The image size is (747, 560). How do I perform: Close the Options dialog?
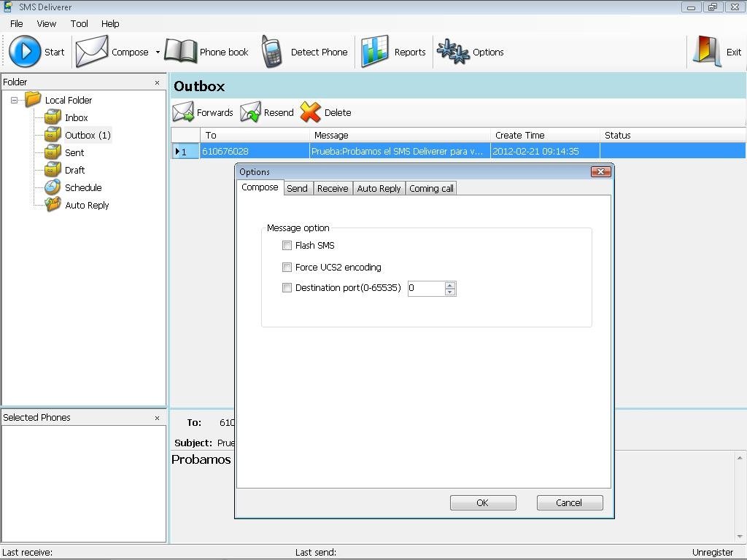[600, 172]
